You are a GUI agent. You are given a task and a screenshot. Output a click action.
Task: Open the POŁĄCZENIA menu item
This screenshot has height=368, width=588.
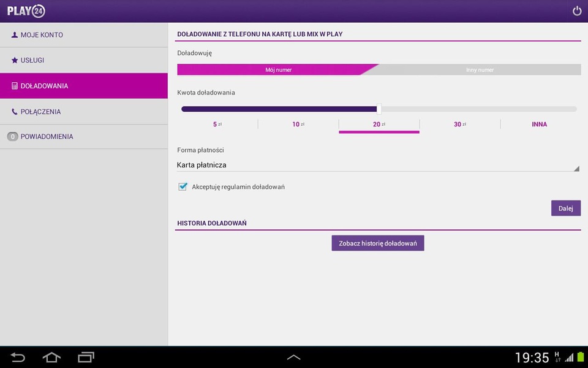pyautogui.click(x=84, y=112)
